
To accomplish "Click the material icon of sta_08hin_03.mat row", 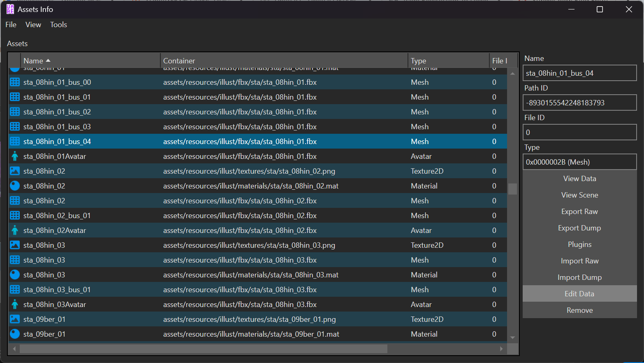I will [x=15, y=275].
